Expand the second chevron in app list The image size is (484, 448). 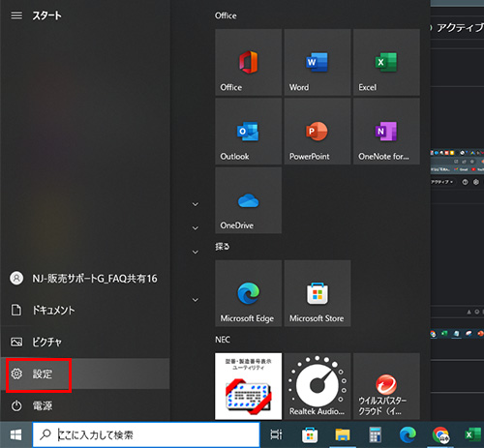point(196,228)
